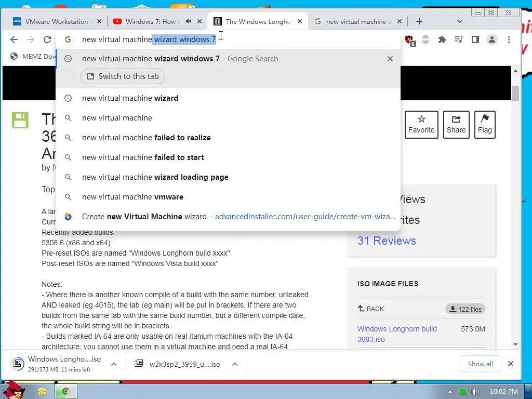Show hidden tray icons arrow
The image size is (532, 399).
tap(450, 392)
